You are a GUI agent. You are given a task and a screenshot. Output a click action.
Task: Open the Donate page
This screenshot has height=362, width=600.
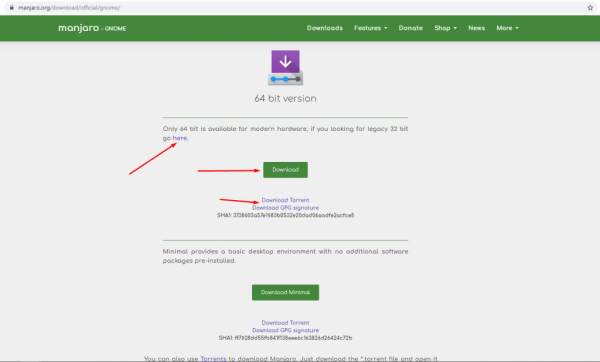click(x=411, y=28)
